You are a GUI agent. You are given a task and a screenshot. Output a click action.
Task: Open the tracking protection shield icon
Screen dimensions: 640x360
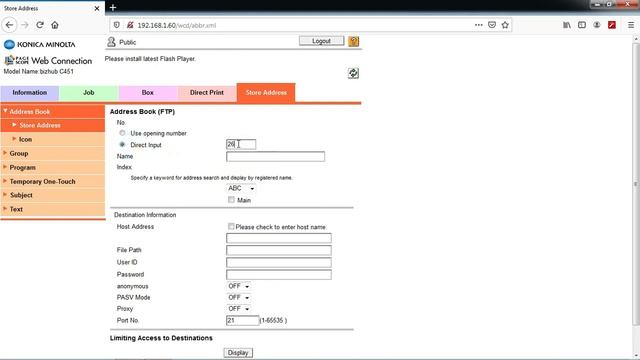point(117,25)
